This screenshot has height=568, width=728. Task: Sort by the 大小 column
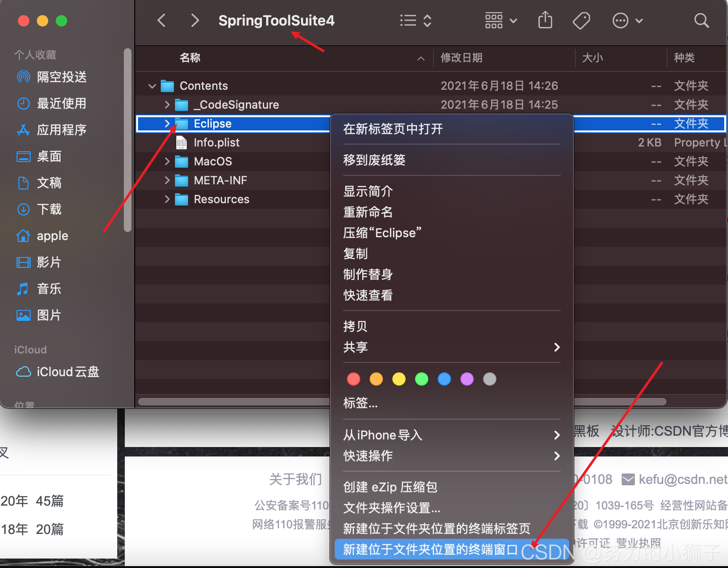[x=592, y=58]
